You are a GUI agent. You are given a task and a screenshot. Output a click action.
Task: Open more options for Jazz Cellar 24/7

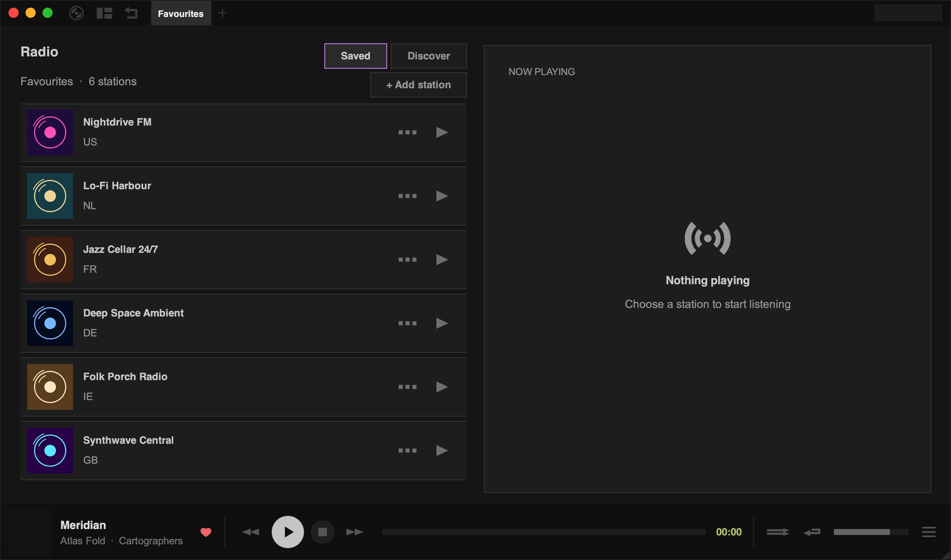pos(408,260)
